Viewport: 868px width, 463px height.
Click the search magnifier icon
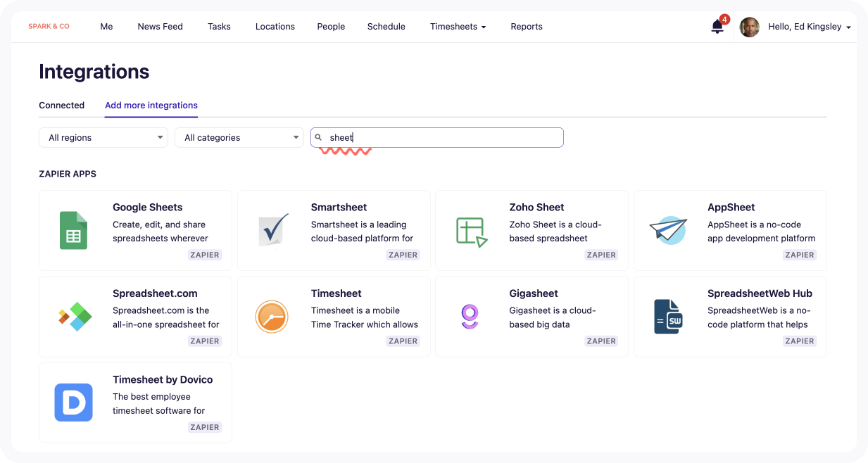click(318, 138)
